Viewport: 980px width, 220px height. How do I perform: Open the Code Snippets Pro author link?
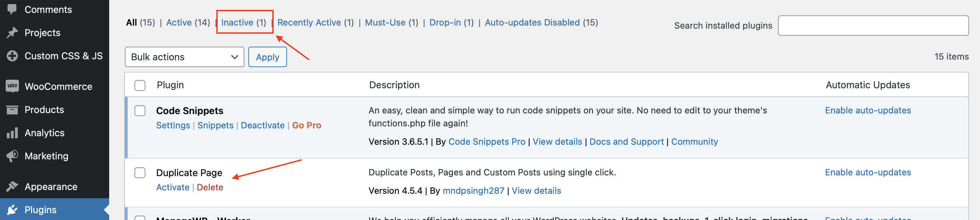(487, 142)
